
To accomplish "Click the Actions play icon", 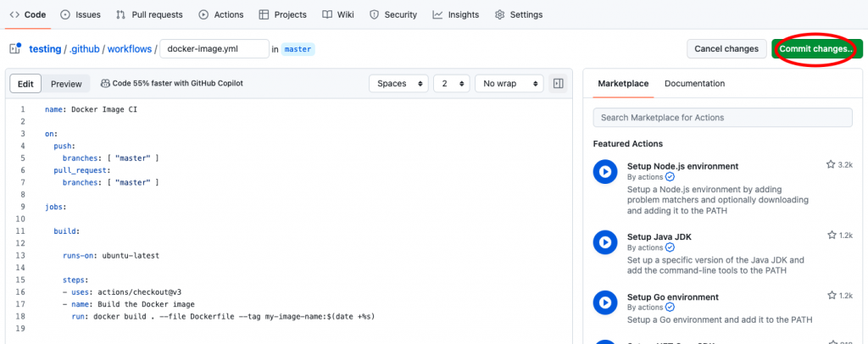I will tap(203, 15).
